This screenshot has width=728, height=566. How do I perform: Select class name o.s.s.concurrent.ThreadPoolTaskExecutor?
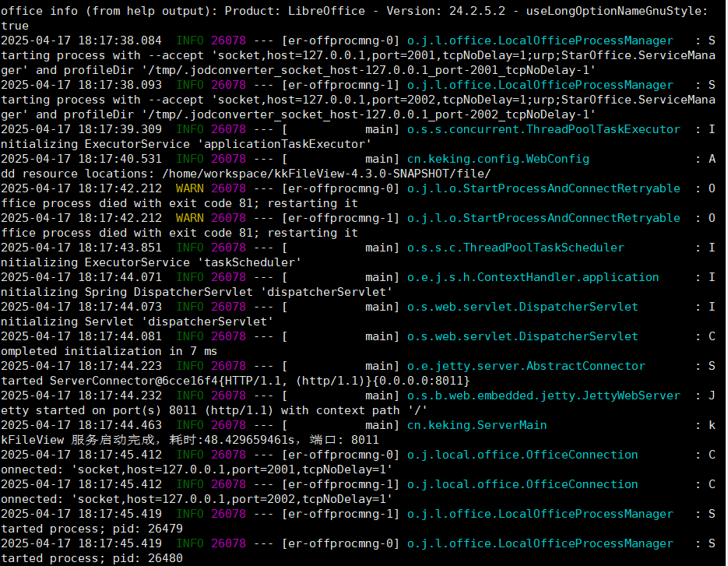coord(543,129)
